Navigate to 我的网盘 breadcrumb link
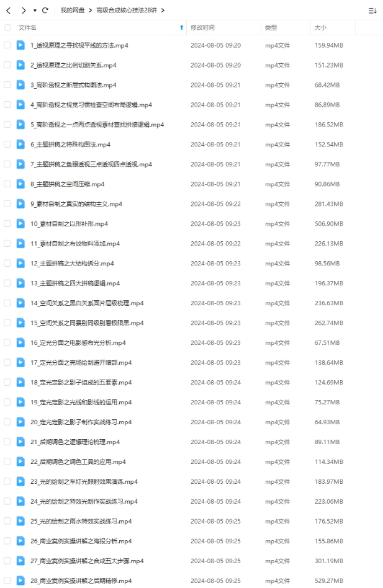The width and height of the screenshot is (383, 588). tap(73, 11)
